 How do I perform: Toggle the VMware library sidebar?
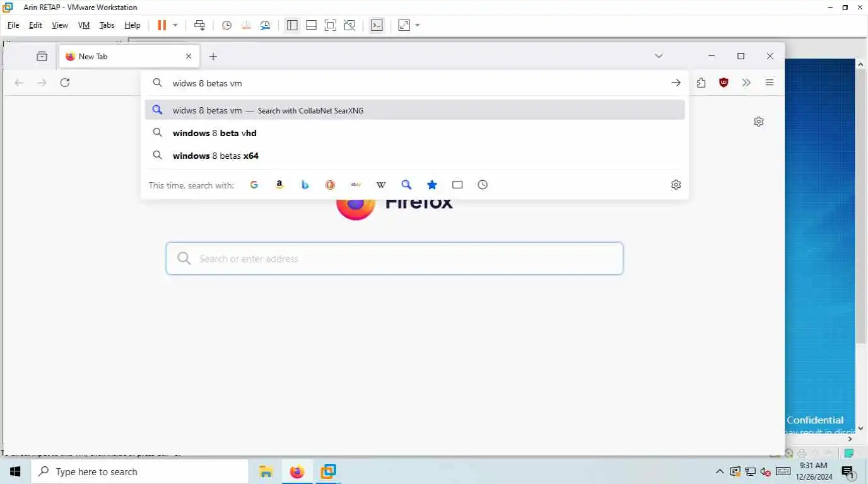click(x=292, y=25)
